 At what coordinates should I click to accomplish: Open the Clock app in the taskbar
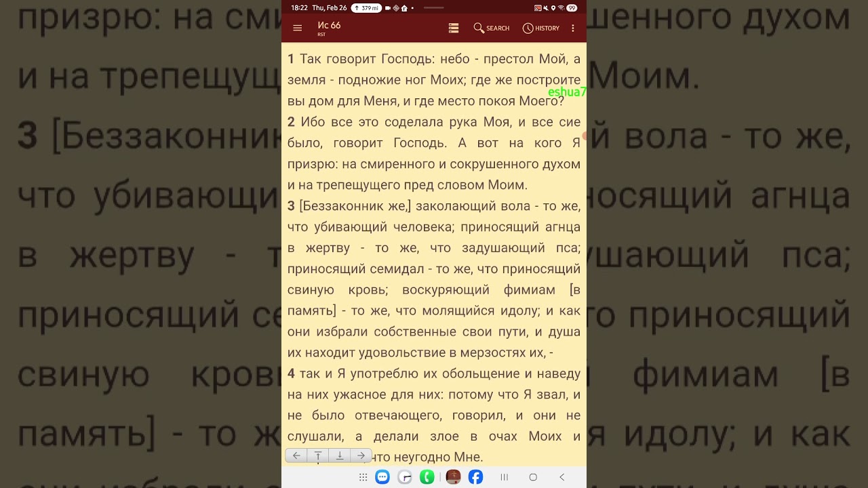[405, 477]
